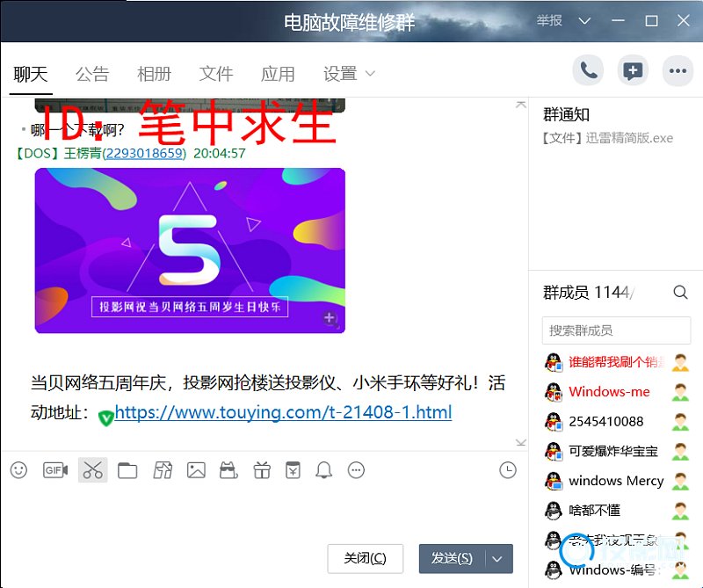Viewport: 703px width, 588px height.
Task: Click avatar of 可爱爆炸华宝宝
Action: pos(554,451)
